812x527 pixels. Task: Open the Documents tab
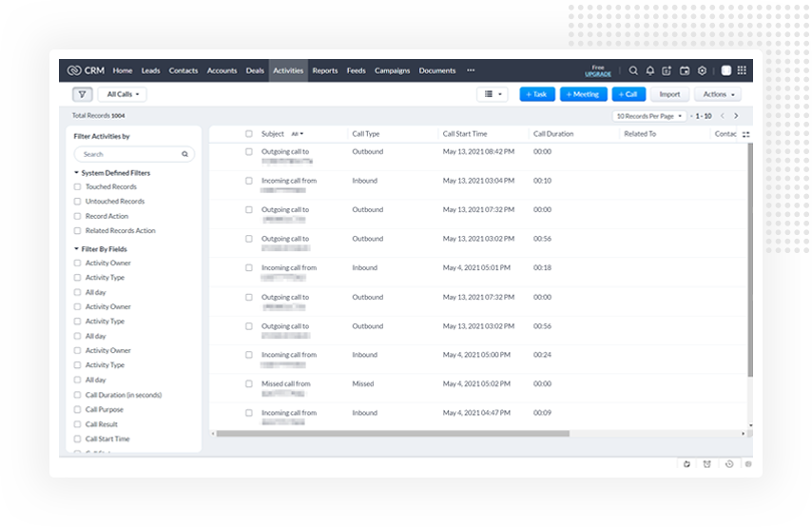point(437,70)
